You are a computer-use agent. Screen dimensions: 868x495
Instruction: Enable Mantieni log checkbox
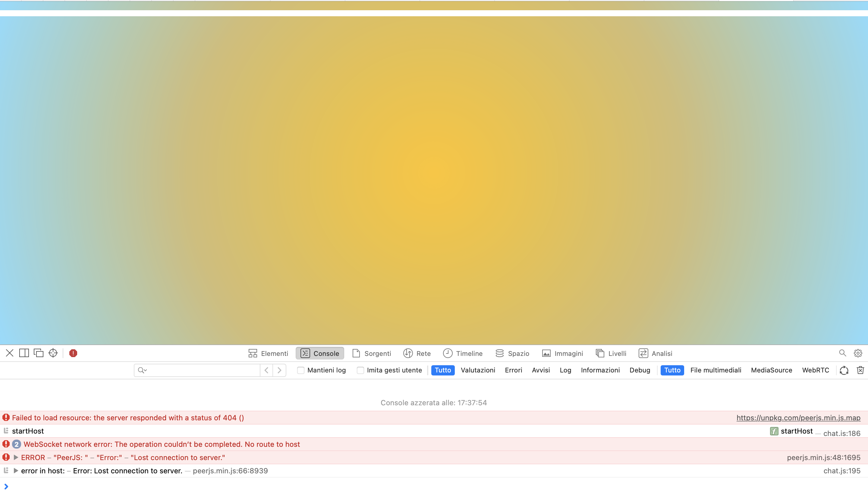click(300, 370)
